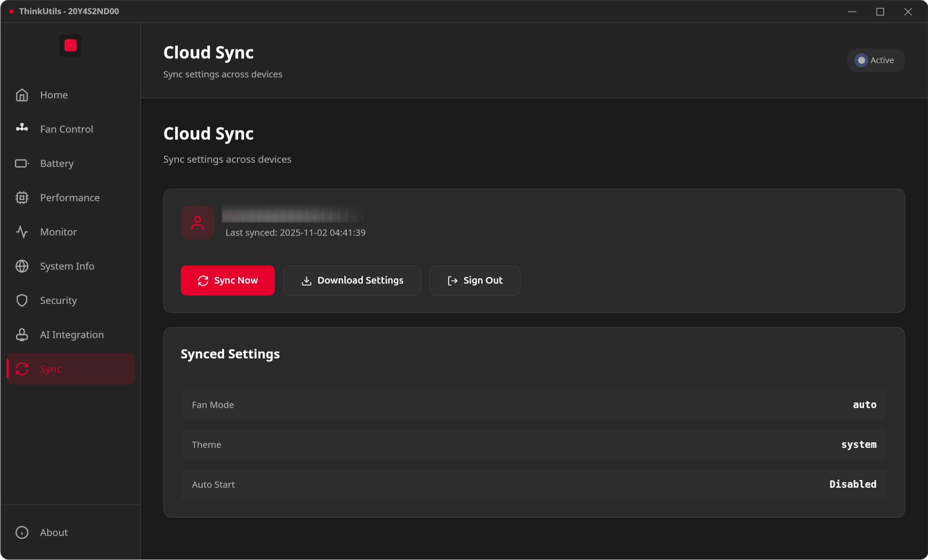The width and height of the screenshot is (928, 560).
Task: Click the About info icon
Action: click(22, 532)
